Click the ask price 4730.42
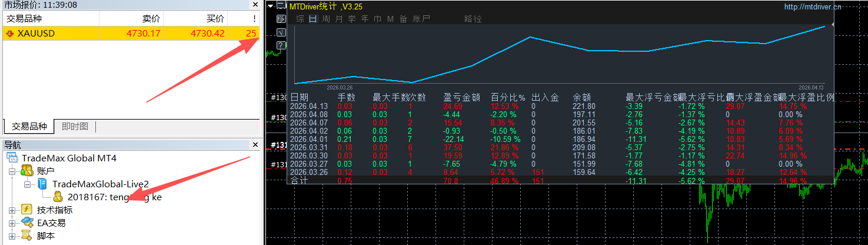Viewport: 868px width, 245px height. click(208, 34)
